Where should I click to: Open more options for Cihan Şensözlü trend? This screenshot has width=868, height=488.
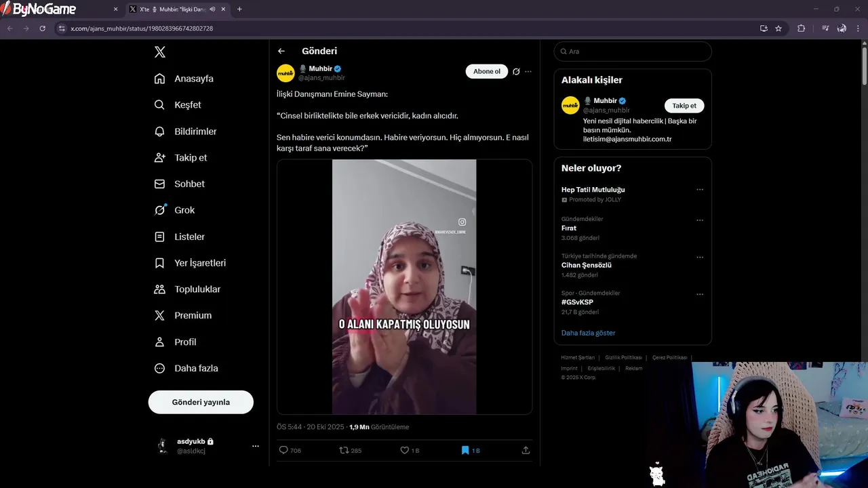(700, 258)
